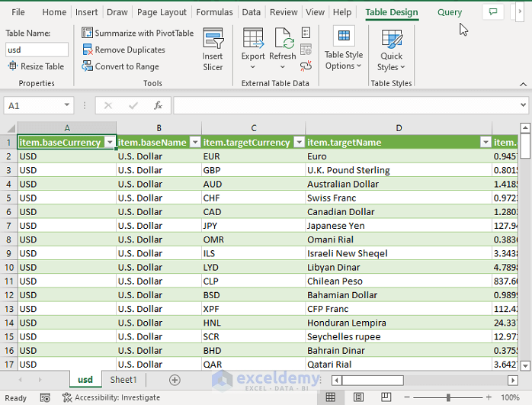The height and width of the screenshot is (405, 532).
Task: Click the Unlink external table icon
Action: 306,66
